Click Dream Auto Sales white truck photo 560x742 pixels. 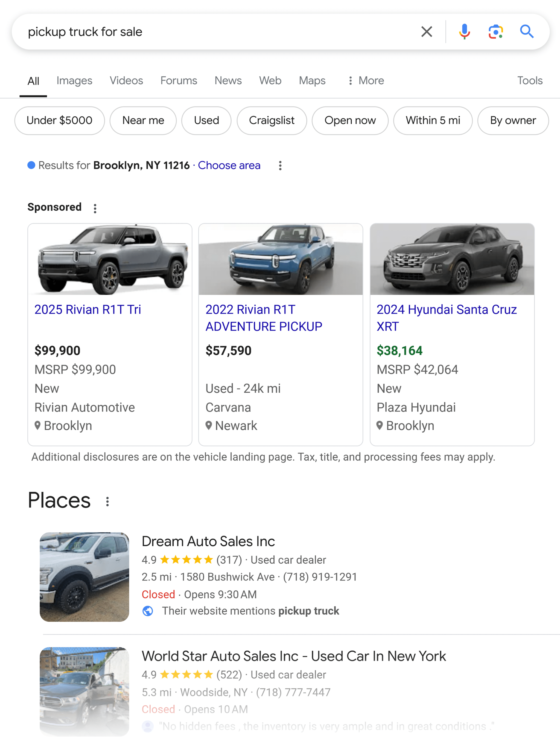(84, 577)
